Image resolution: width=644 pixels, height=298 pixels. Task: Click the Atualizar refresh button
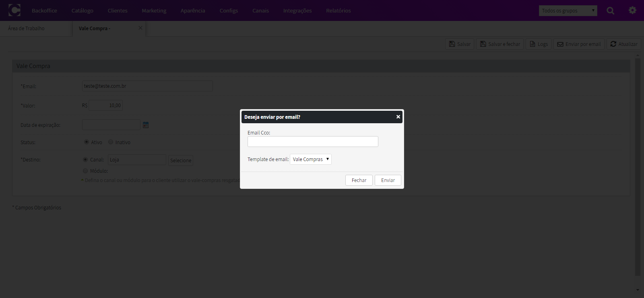pos(624,44)
